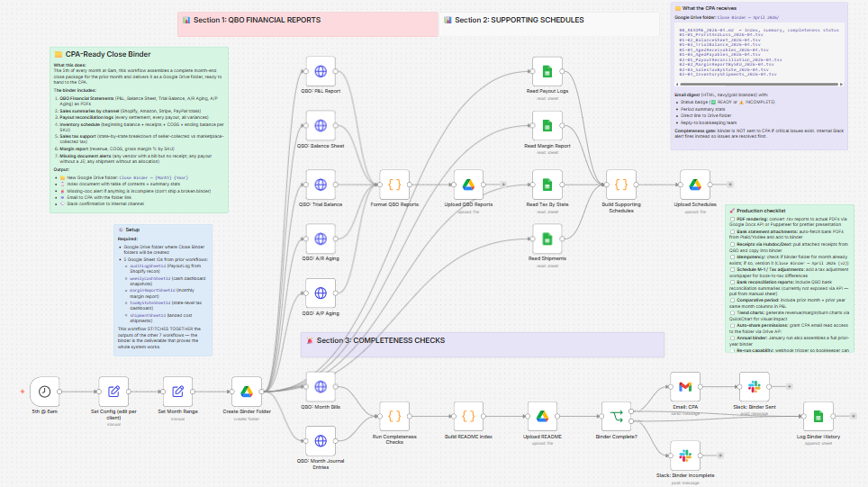Select the 'QBO: P&L Report' HTTP node
The height and width of the screenshot is (487, 868).
coord(321,71)
